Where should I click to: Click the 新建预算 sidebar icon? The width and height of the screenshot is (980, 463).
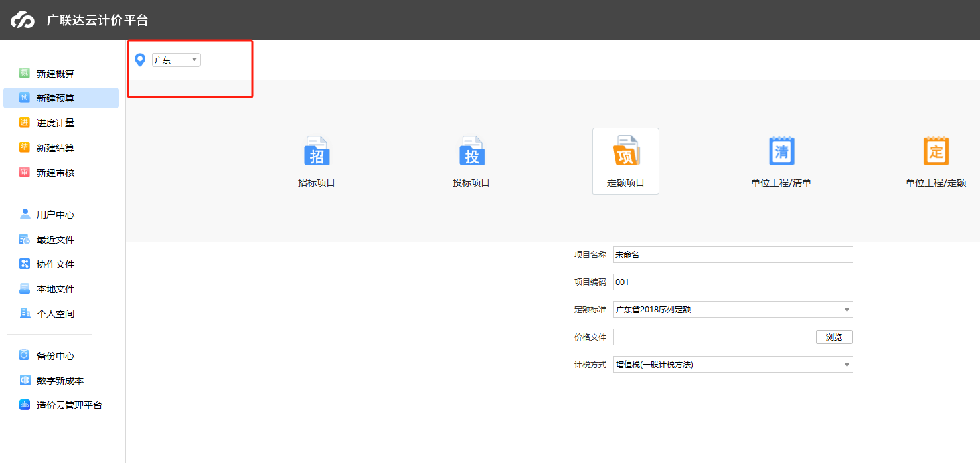pyautogui.click(x=25, y=98)
